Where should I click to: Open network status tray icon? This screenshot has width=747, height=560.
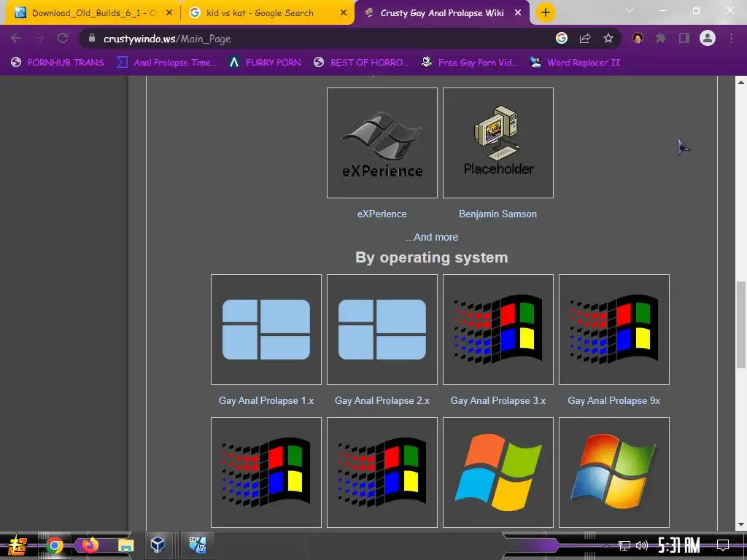coord(624,545)
